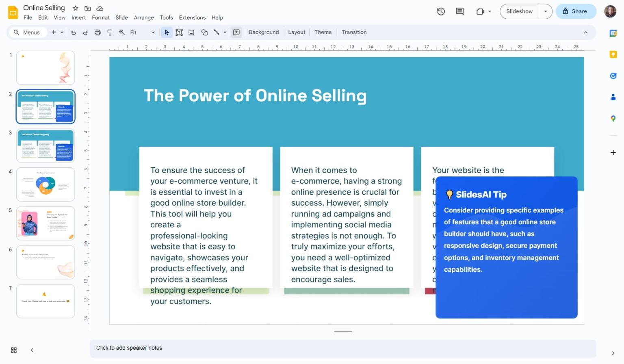Viewport: 624px width, 364px height.
Task: Select the Text box tool
Action: click(x=179, y=32)
